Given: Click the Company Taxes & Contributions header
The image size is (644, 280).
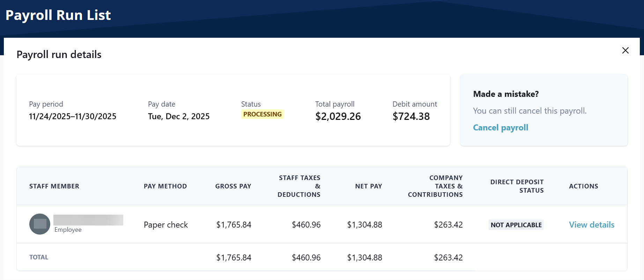Looking at the screenshot, I should click(435, 186).
